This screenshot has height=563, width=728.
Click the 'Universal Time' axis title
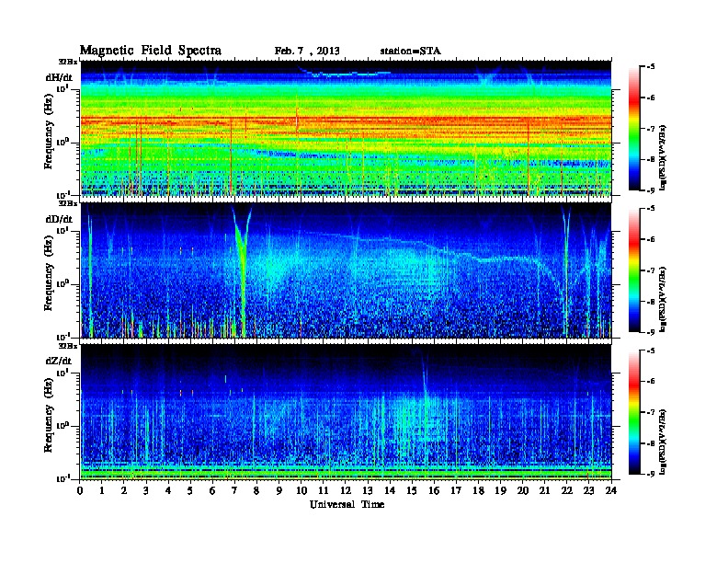(347, 504)
